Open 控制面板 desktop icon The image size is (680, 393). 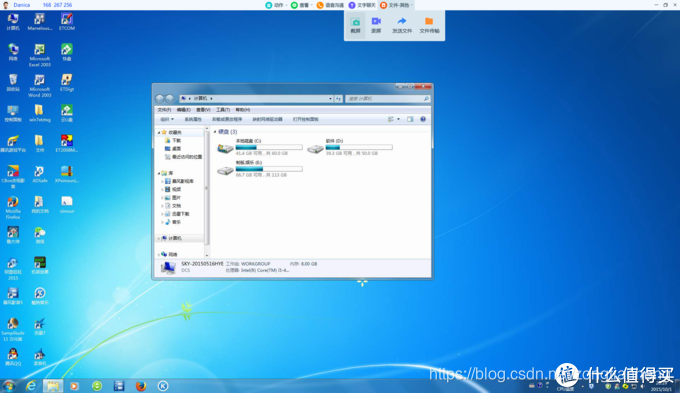coord(13,113)
